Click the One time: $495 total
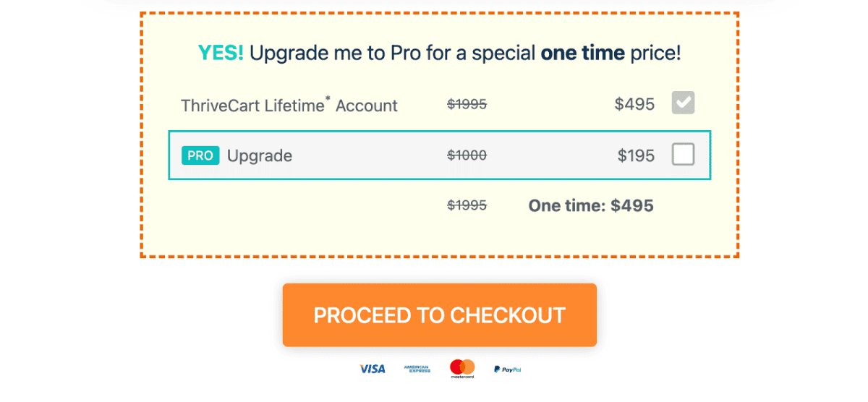Screen dimensions: 868x402 590,206
